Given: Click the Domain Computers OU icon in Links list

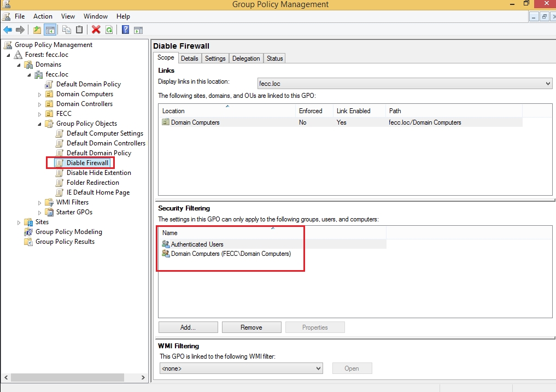Looking at the screenshot, I should point(166,122).
